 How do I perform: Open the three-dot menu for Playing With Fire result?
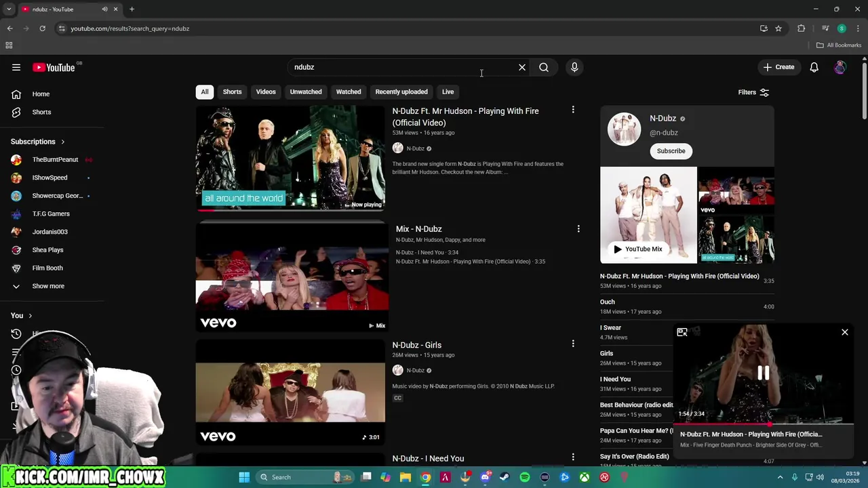[x=573, y=110]
